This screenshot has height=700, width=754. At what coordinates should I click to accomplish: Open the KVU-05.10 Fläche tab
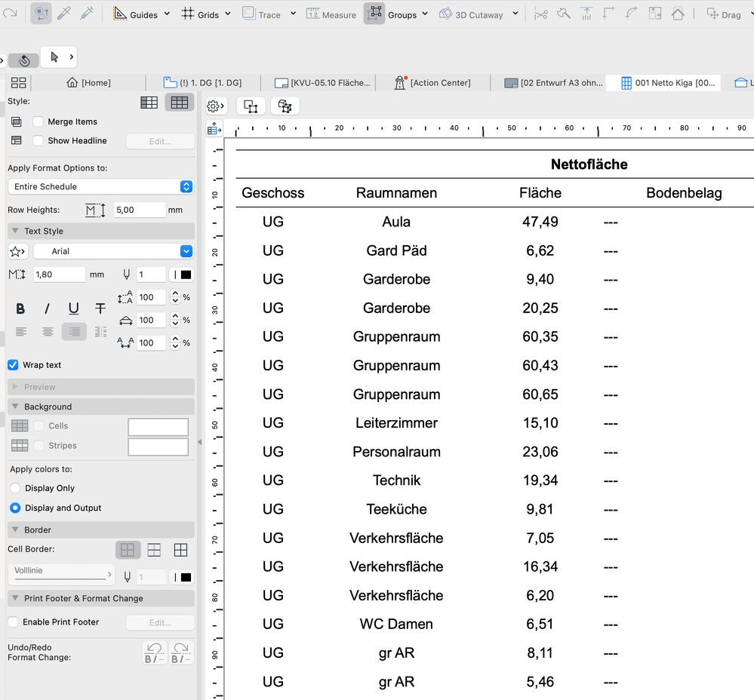pyautogui.click(x=322, y=83)
